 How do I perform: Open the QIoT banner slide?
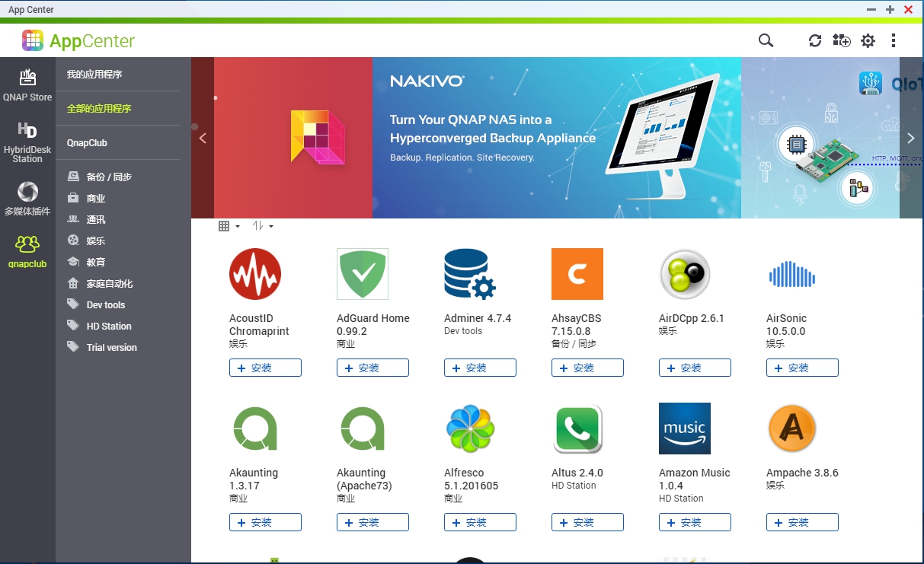click(x=820, y=138)
